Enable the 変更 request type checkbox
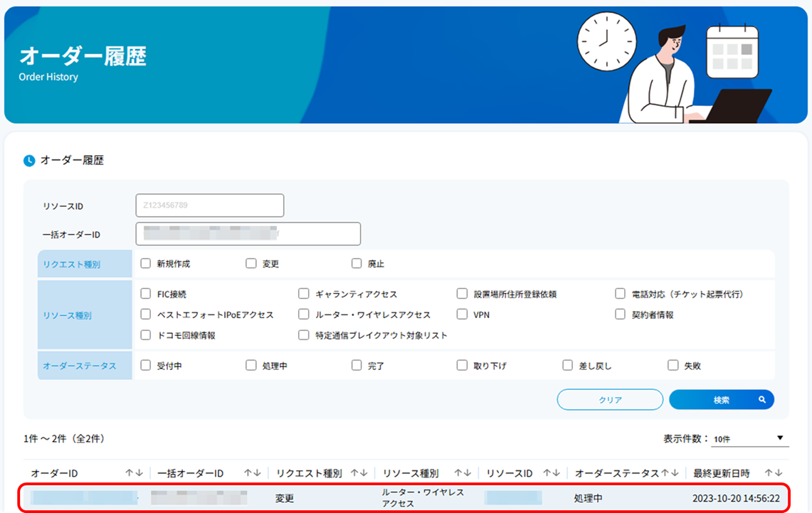The image size is (812, 513). click(x=251, y=263)
